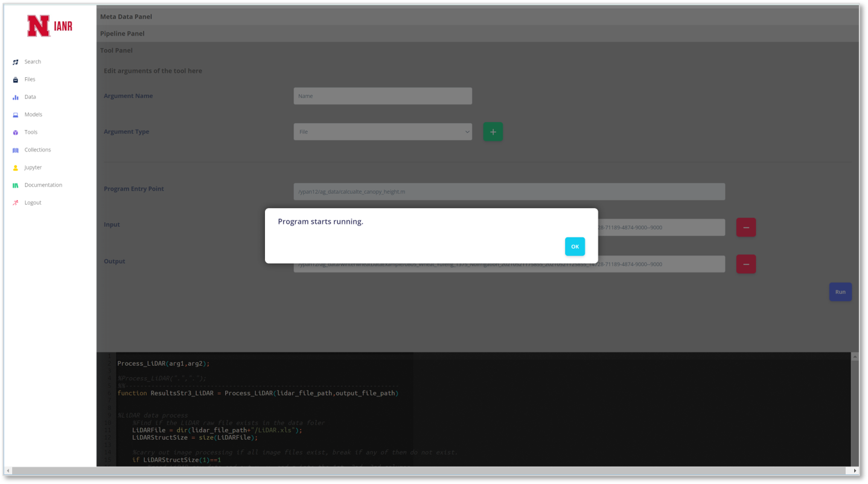Open the Models section
The width and height of the screenshot is (868, 484).
coord(33,114)
